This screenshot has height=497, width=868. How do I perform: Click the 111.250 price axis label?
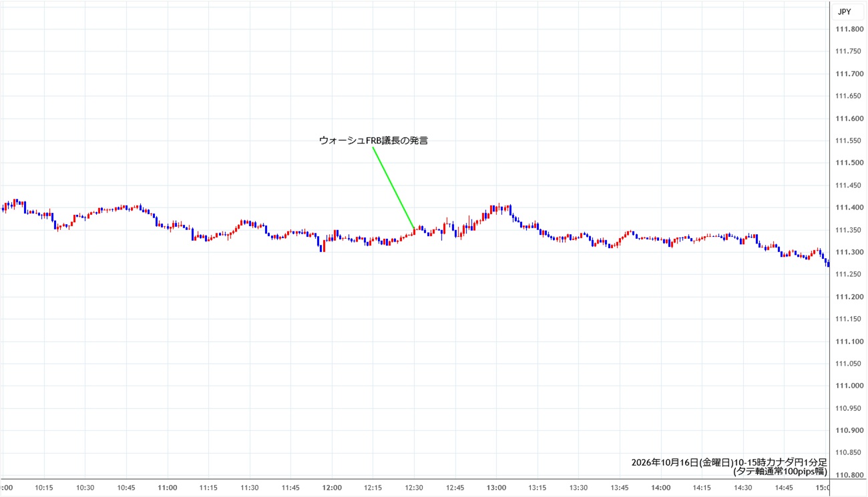pos(849,274)
